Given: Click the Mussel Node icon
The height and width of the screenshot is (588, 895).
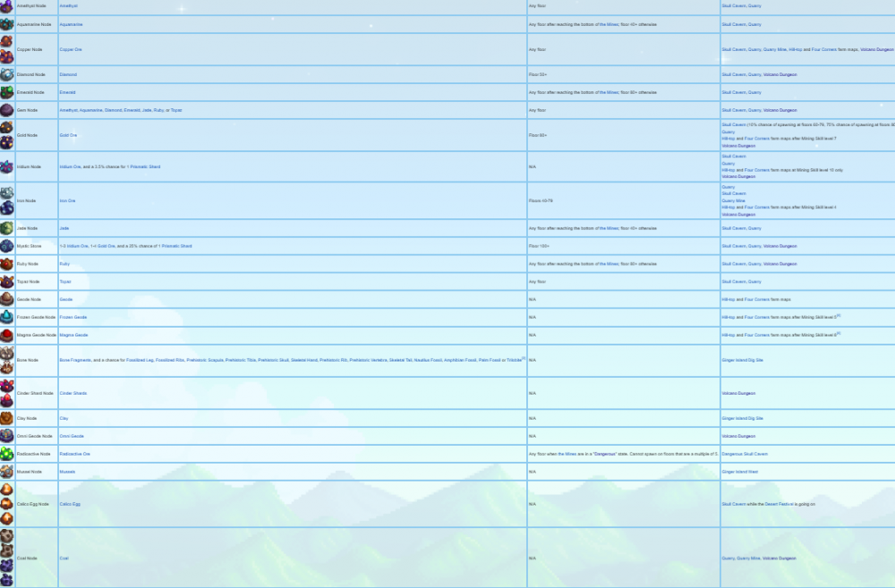Looking at the screenshot, I should (x=7, y=472).
